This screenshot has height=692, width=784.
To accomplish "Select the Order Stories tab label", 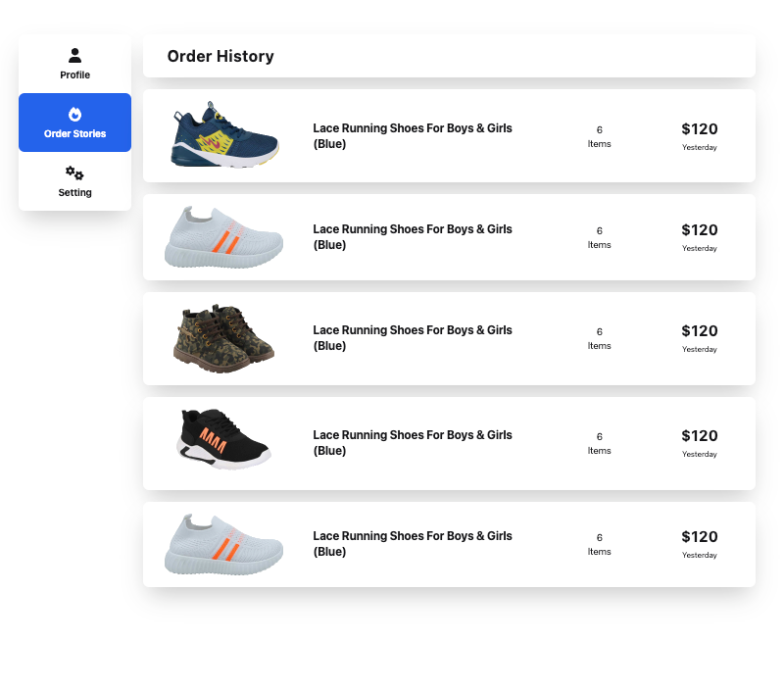I will [x=74, y=134].
